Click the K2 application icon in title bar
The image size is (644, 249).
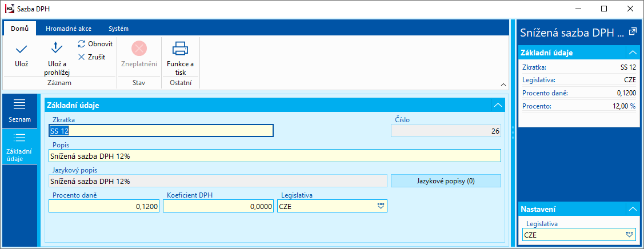pos(9,8)
